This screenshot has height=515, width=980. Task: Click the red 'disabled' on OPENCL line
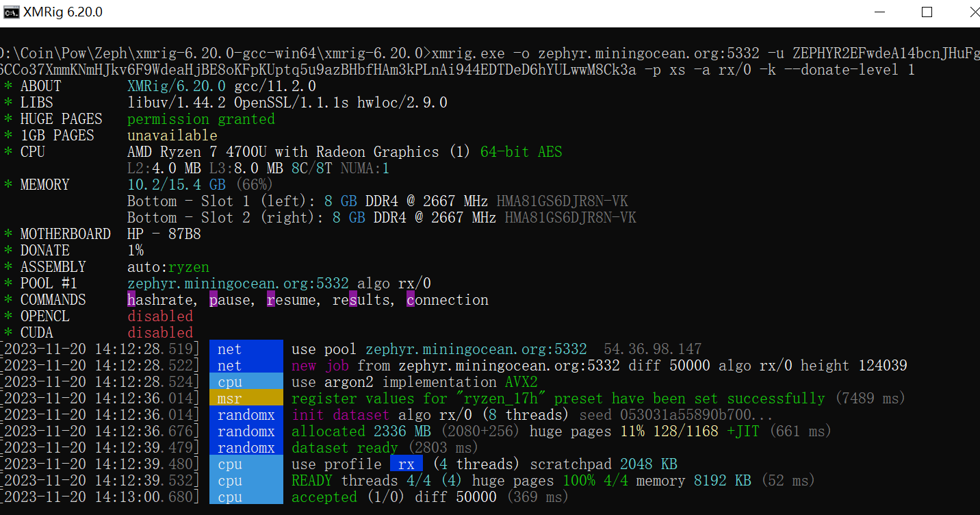coord(160,316)
